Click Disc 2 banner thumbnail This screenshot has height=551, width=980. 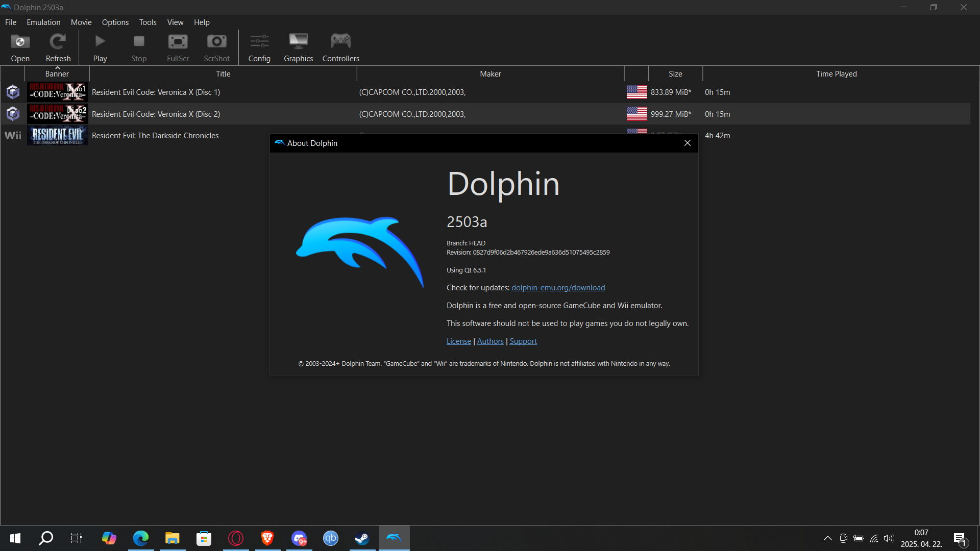(x=57, y=114)
